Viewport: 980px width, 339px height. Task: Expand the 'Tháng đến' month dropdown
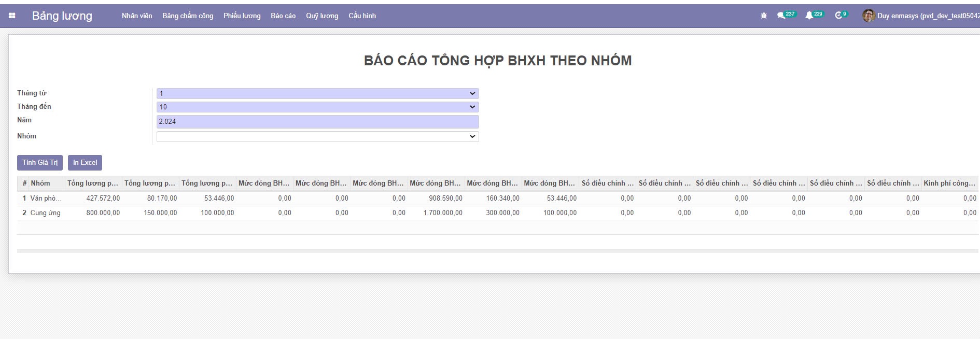[317, 107]
